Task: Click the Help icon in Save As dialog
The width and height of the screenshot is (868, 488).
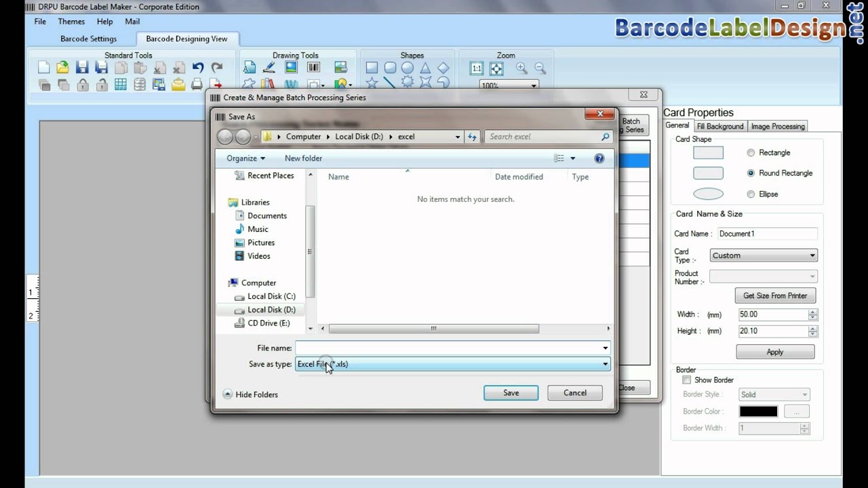Action: pos(599,158)
